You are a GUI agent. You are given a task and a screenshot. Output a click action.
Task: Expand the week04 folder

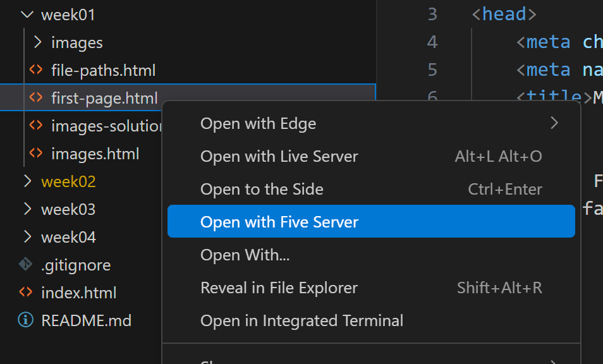pos(27,237)
